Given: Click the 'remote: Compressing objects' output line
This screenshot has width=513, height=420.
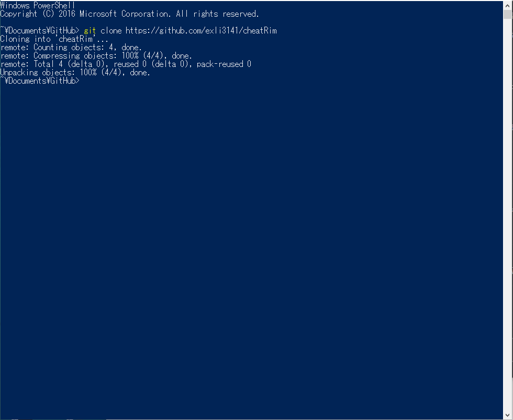Looking at the screenshot, I should [96, 56].
